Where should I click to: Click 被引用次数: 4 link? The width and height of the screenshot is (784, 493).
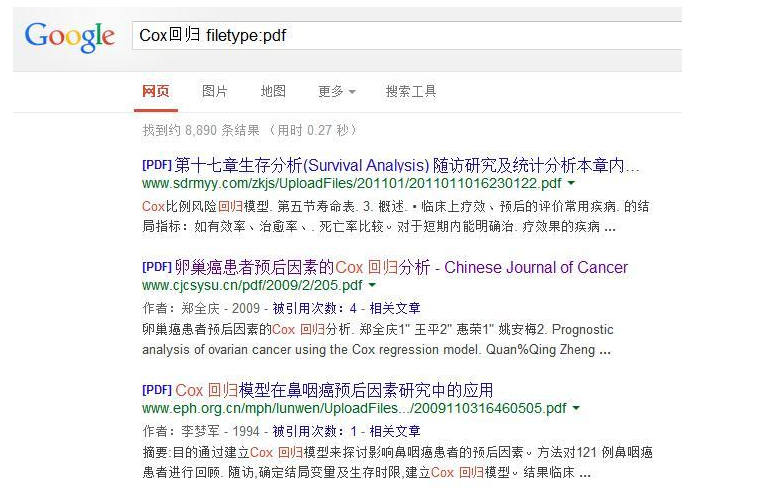314,308
